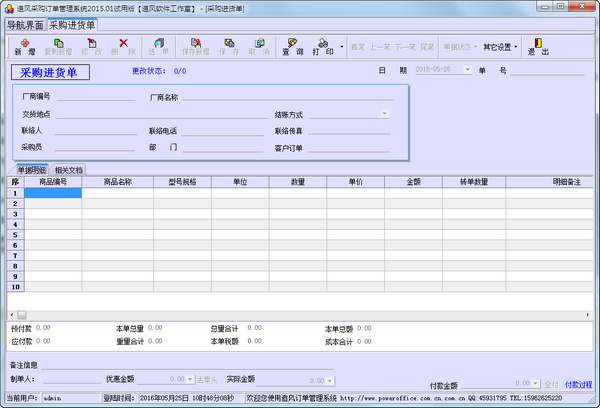Click in the 厂商名称 input field

(290, 97)
